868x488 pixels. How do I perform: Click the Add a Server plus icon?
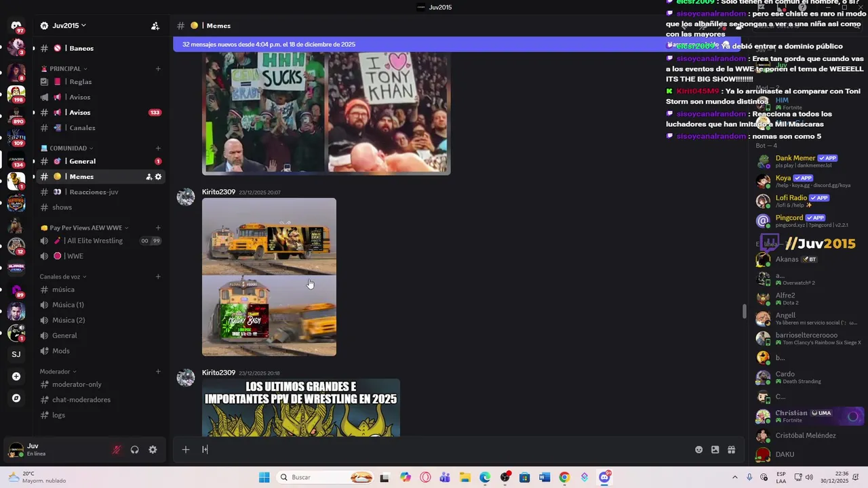pyautogui.click(x=16, y=376)
